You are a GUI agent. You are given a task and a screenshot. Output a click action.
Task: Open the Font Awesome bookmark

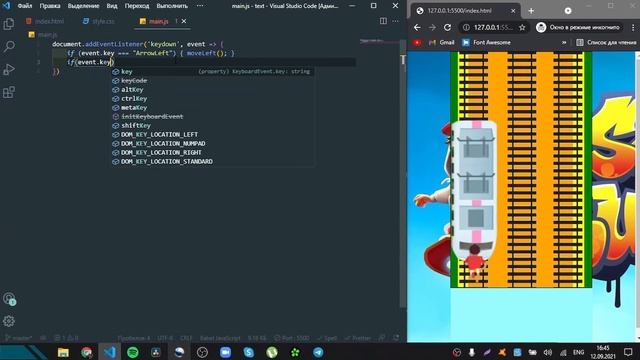486,42
